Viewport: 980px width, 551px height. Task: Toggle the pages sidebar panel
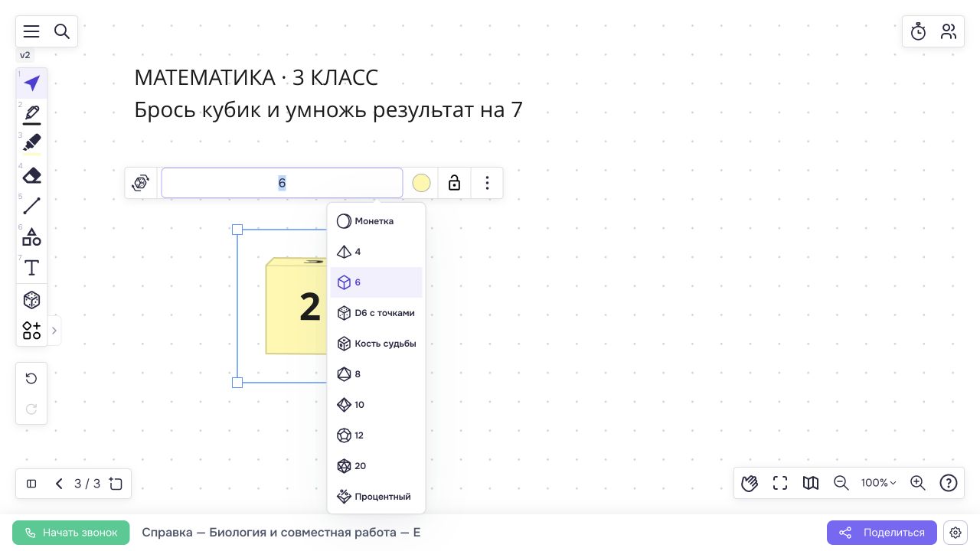coord(31,484)
